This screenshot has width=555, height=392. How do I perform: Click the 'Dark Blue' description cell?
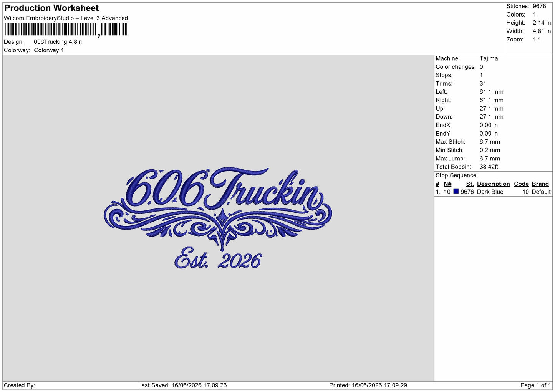pyautogui.click(x=490, y=192)
